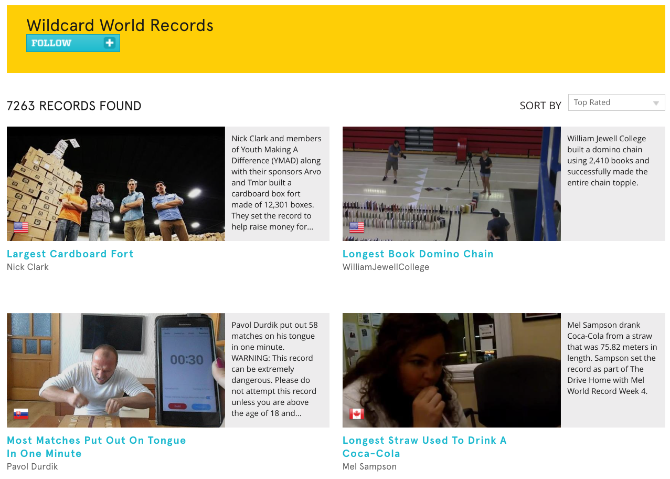Open the Longest Book Domino Chain link

[418, 254]
